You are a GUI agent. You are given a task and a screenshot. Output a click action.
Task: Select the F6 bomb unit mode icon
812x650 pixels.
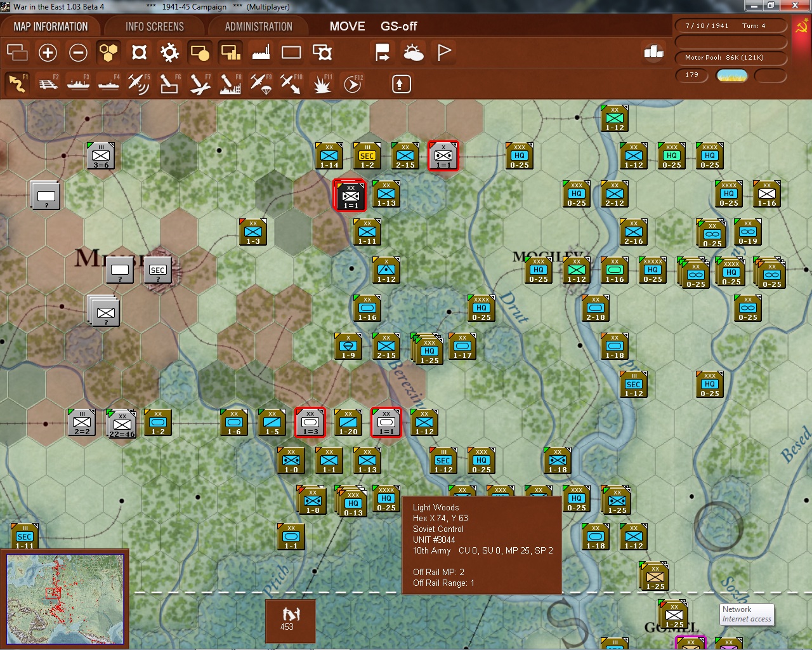pyautogui.click(x=169, y=83)
